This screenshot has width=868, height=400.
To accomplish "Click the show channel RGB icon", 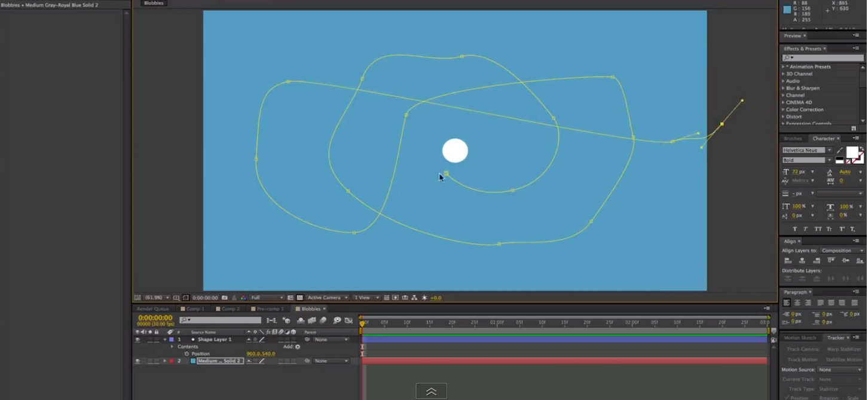I will coord(243,298).
